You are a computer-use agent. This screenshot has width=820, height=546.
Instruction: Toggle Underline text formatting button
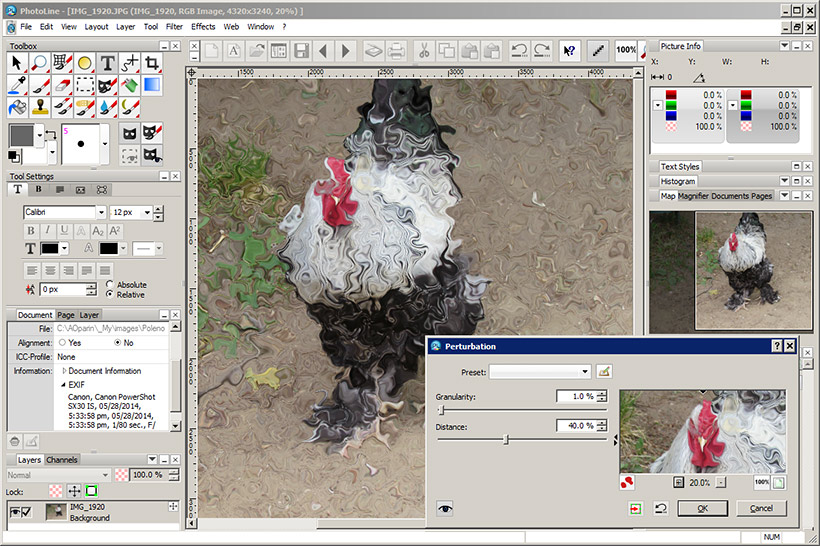64,231
